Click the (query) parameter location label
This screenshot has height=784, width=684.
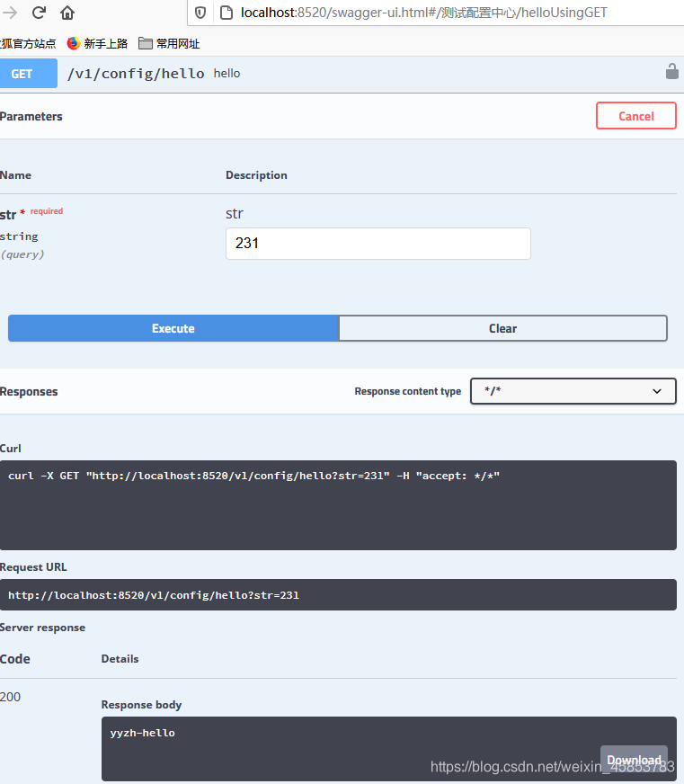tap(22, 254)
